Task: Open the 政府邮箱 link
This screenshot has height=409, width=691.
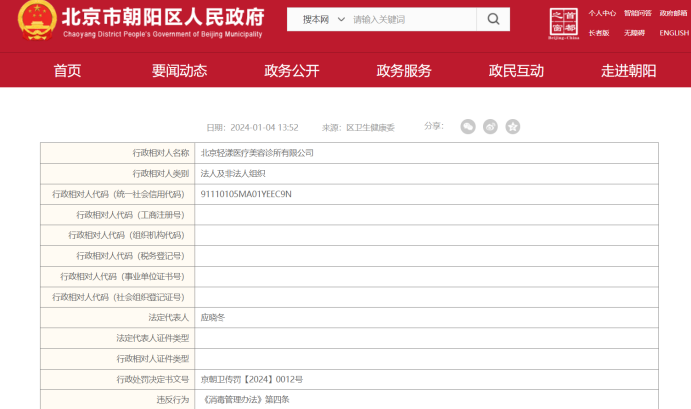Action: [x=673, y=13]
